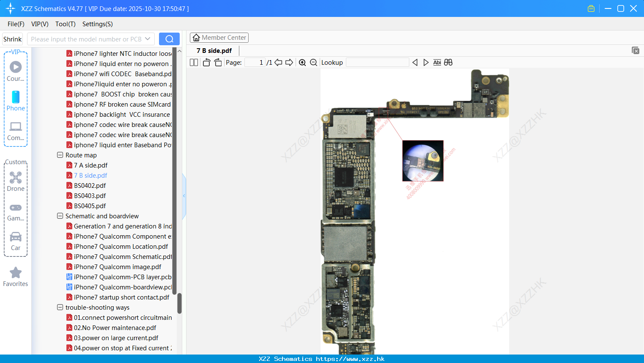644x363 pixels.
Task: Open the File(F) menu
Action: click(x=16, y=24)
